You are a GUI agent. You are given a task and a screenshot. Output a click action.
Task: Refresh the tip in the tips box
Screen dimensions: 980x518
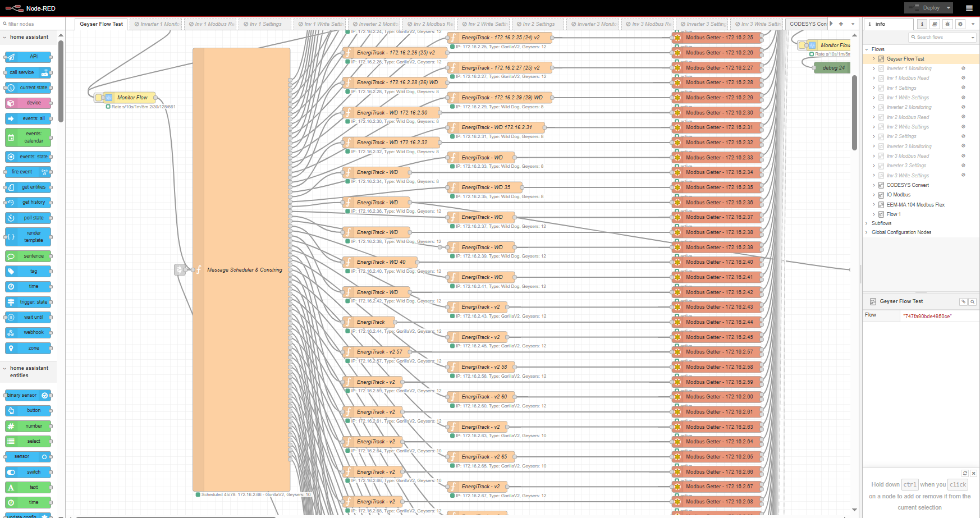pos(965,473)
